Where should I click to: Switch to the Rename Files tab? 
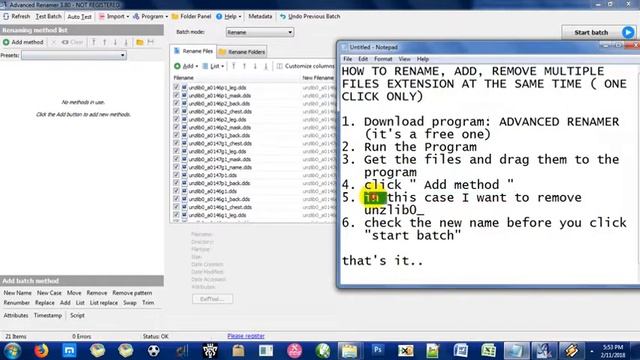tap(193, 51)
